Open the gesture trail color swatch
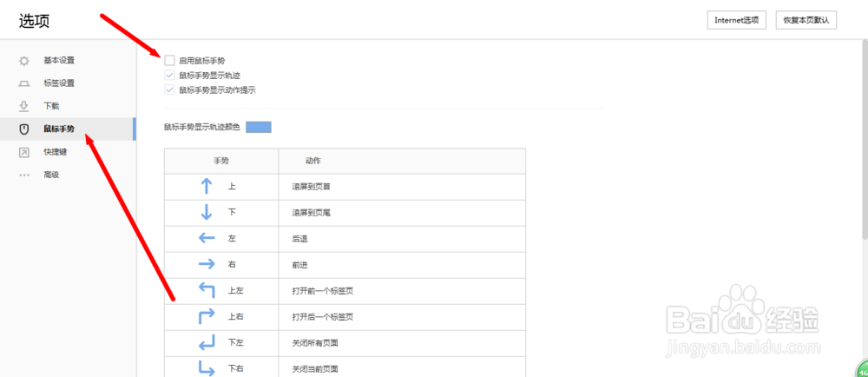The height and width of the screenshot is (377, 868). pos(259,128)
